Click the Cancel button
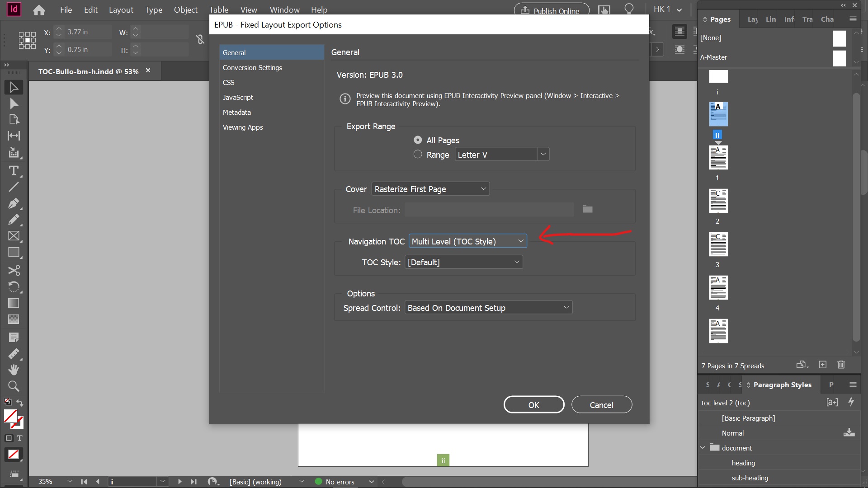The image size is (868, 488). pyautogui.click(x=601, y=405)
